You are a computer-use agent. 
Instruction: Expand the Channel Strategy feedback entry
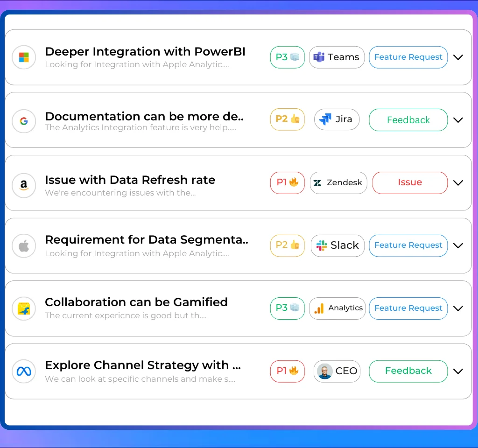pyautogui.click(x=458, y=371)
